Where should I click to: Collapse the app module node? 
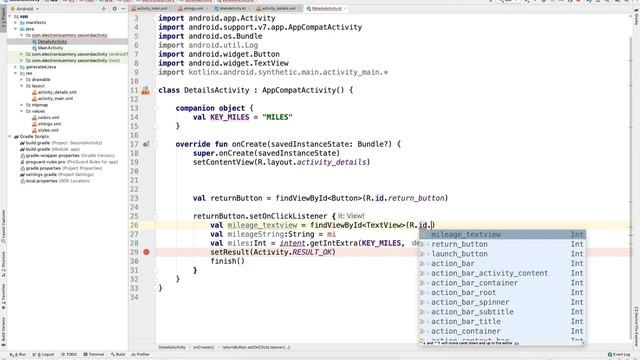click(x=10, y=16)
